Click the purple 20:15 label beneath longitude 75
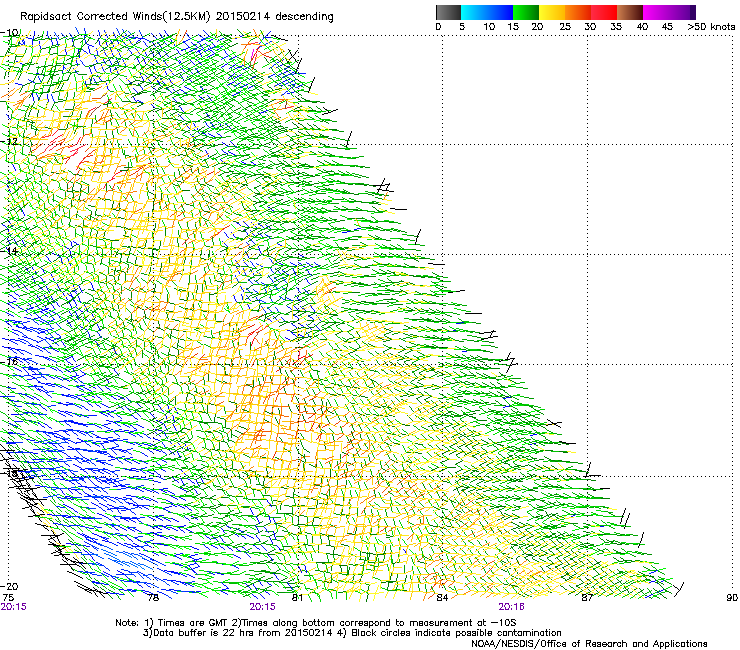Screen dimensions: 740x650 [x=14, y=607]
